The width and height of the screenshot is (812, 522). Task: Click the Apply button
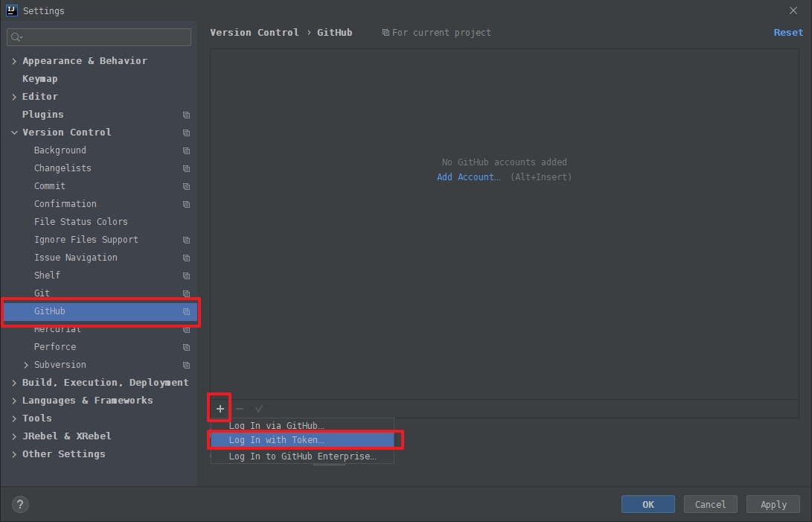coord(773,504)
